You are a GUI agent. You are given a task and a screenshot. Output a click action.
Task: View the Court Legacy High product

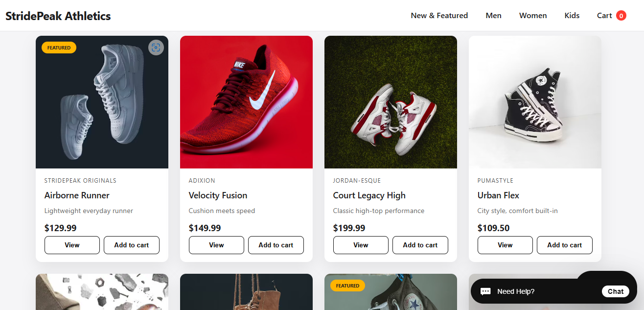click(x=361, y=245)
